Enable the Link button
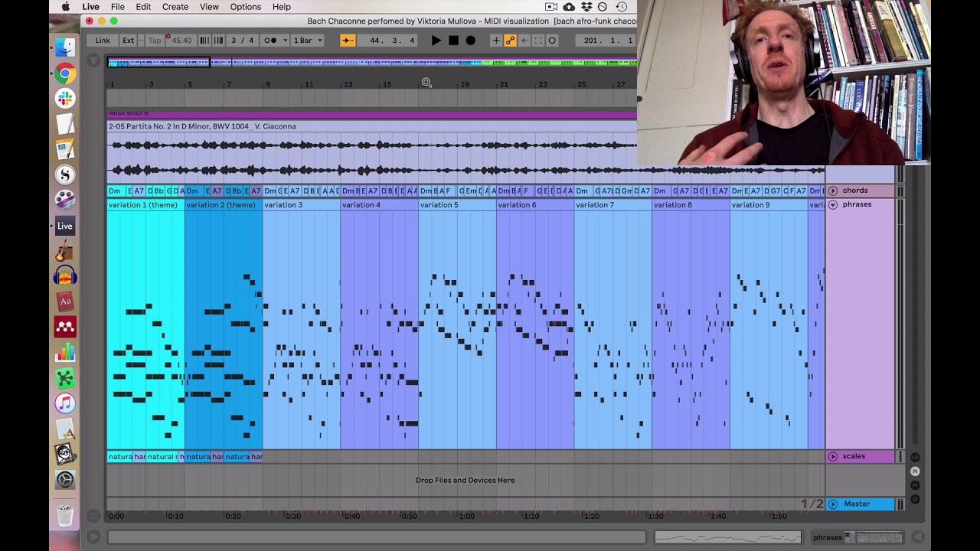This screenshot has width=980, height=551. [x=103, y=41]
